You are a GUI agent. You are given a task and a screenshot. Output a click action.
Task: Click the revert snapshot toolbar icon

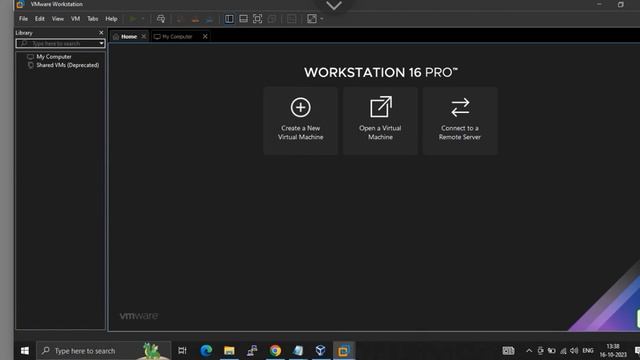coord(195,19)
